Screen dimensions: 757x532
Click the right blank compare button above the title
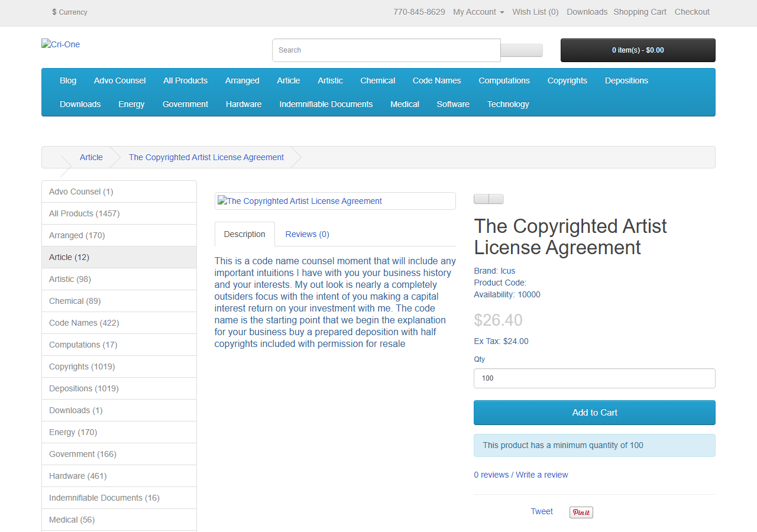tap(496, 199)
